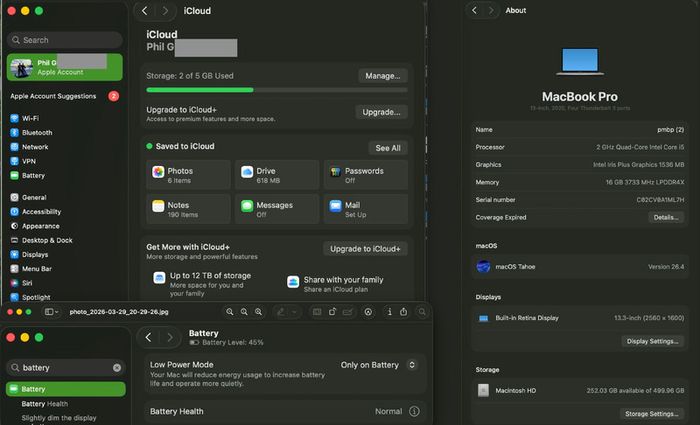This screenshot has width=700, height=425.
Task: Click the Manage… storage button
Action: tap(383, 76)
